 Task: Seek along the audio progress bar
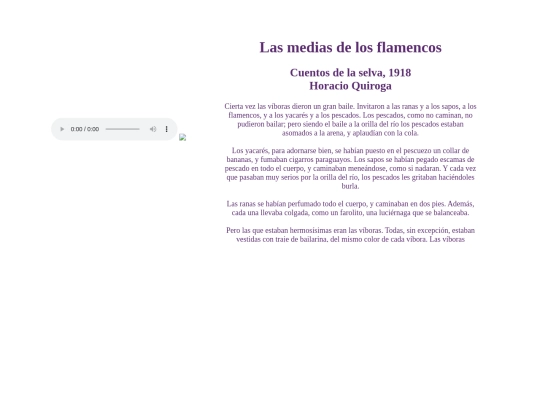coord(123,129)
